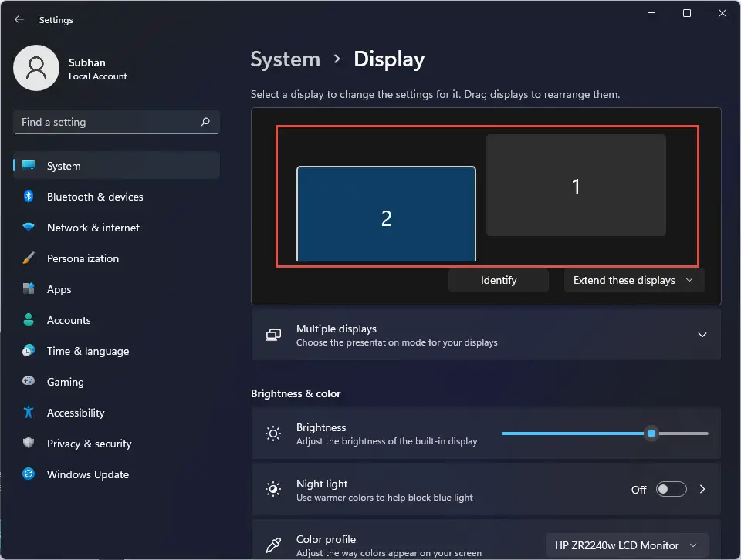741x560 pixels.
Task: Click the Identify button
Action: click(499, 281)
